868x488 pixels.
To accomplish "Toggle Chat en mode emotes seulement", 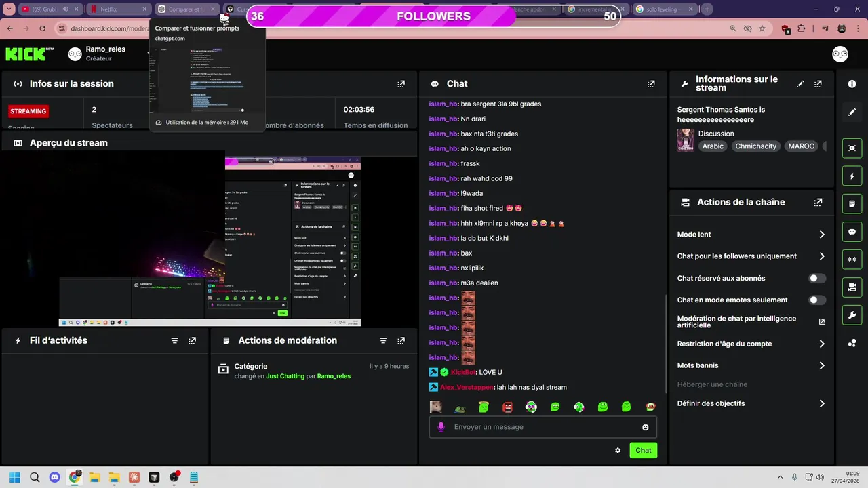I will click(817, 300).
